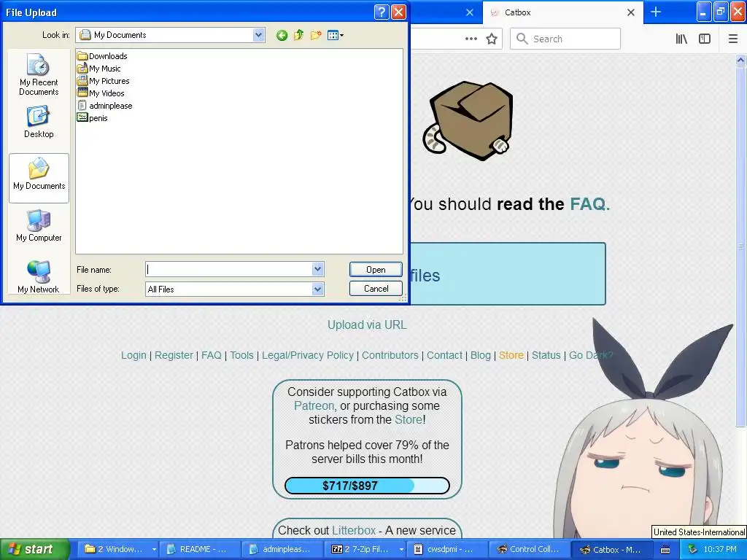Open Firefox page actions three-dots menu
Screen dimensions: 747x560
coord(471,39)
